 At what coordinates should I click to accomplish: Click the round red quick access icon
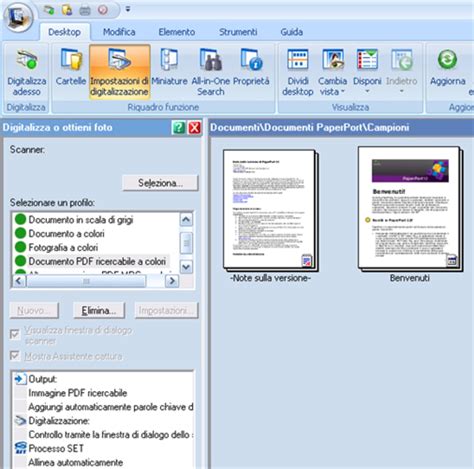pyautogui.click(x=103, y=10)
